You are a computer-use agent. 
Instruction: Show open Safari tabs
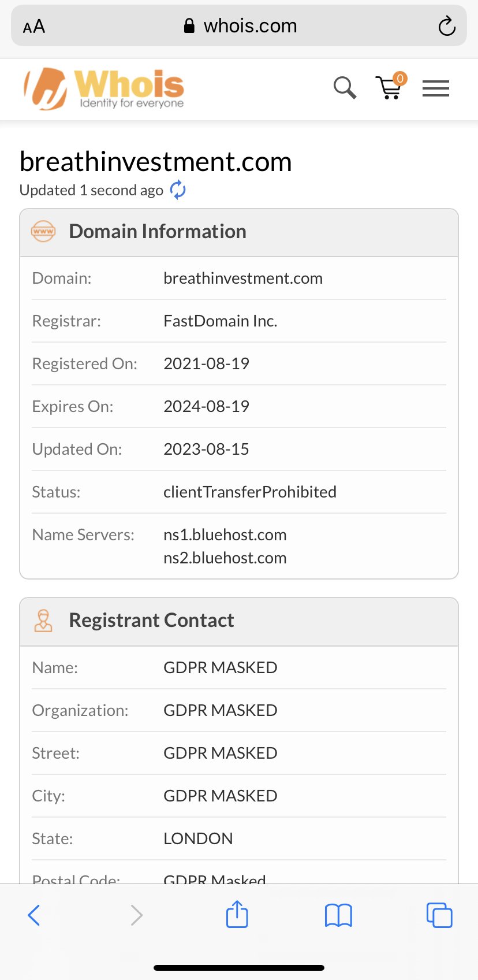click(439, 915)
